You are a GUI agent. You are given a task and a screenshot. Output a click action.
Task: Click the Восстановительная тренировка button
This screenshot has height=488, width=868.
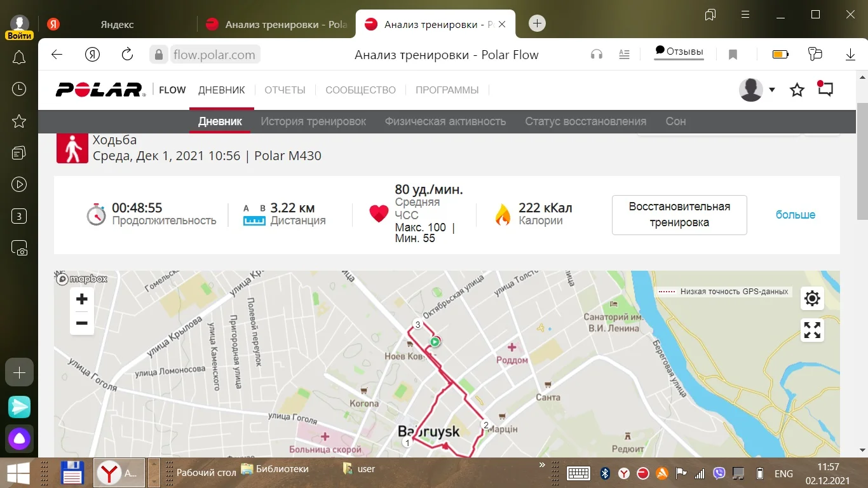click(x=679, y=215)
